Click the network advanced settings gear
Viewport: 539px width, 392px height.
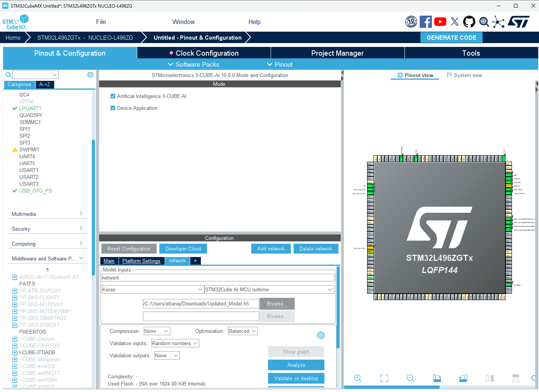(x=321, y=335)
